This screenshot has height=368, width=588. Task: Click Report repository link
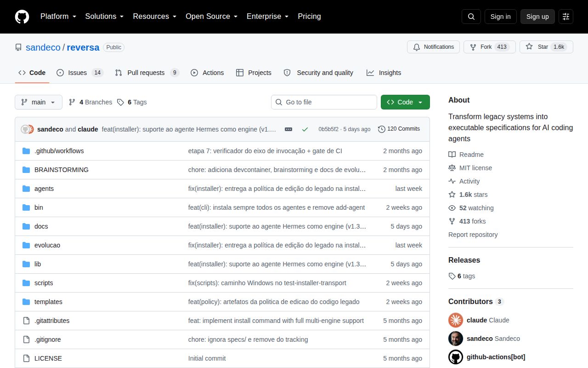point(473,235)
